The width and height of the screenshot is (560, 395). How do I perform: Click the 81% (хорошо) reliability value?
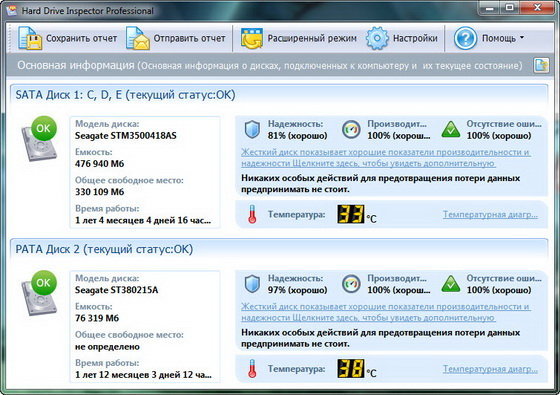298,136
